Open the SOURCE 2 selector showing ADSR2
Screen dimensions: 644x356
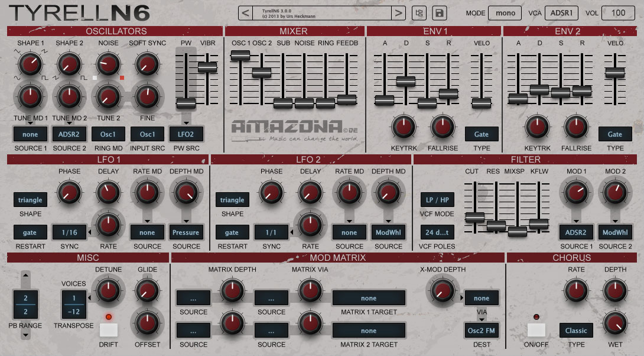coord(69,134)
